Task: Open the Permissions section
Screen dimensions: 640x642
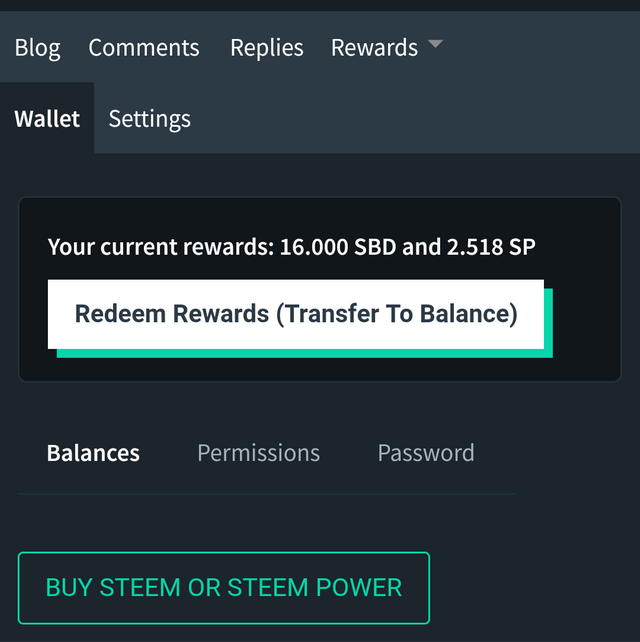Action: click(258, 453)
